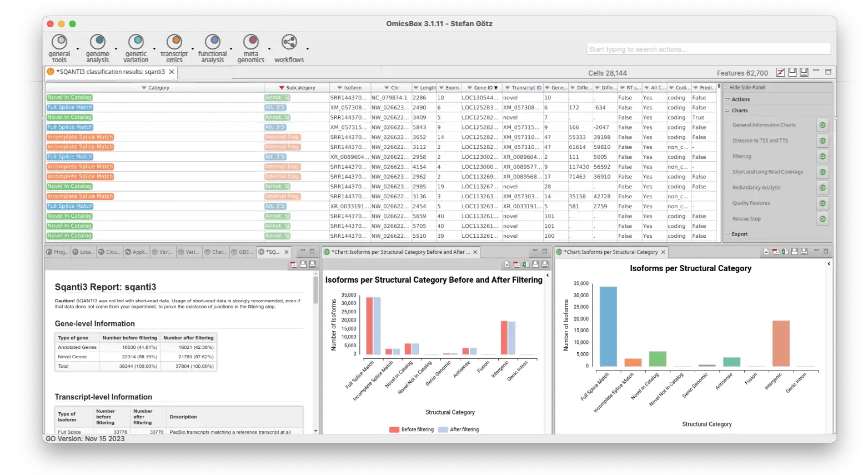Collapse the Charts section
Screen dimensions: 868x475
(727, 111)
